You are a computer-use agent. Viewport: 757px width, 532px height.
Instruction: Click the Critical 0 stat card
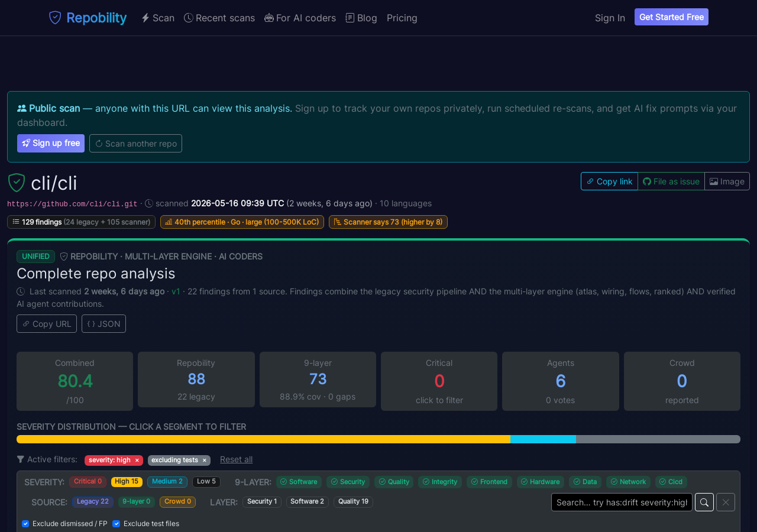(439, 381)
